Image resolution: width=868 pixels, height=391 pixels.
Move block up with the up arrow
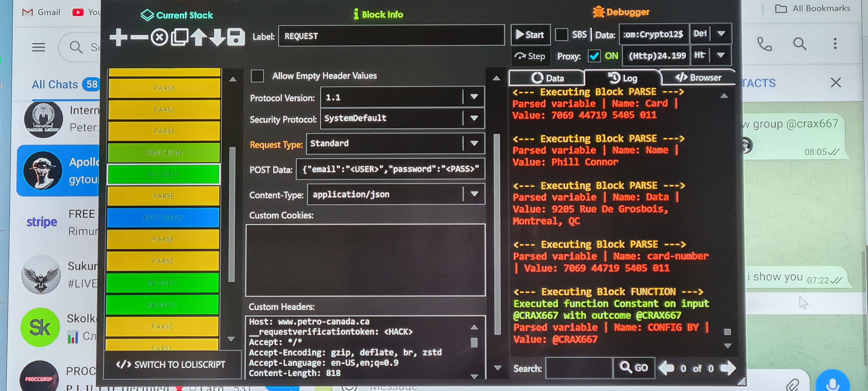click(x=199, y=37)
